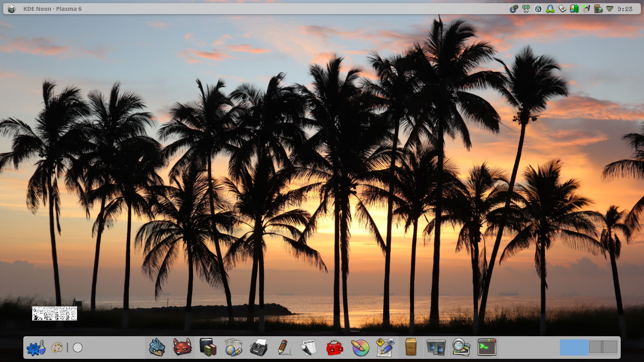
Task: Launch the typewriter application
Action: [x=258, y=347]
